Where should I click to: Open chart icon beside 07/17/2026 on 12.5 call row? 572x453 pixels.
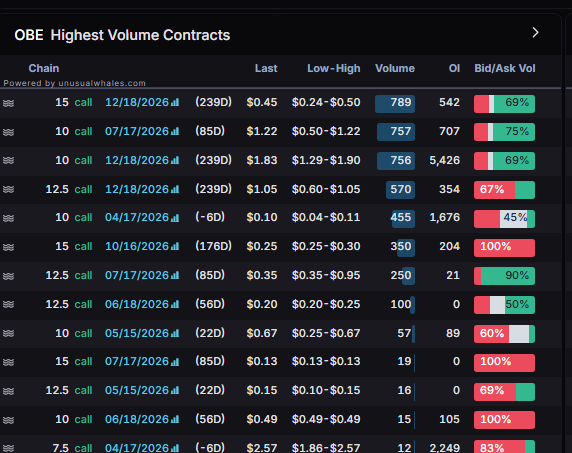[175, 275]
